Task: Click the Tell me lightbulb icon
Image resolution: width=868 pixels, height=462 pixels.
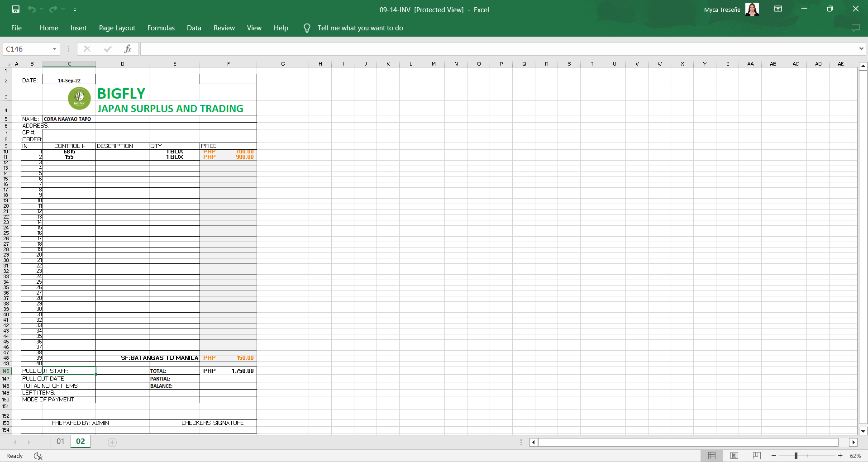Action: tap(307, 28)
